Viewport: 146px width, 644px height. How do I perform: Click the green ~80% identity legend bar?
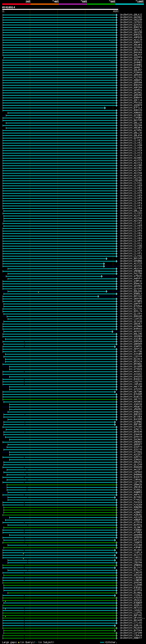(101, 4)
